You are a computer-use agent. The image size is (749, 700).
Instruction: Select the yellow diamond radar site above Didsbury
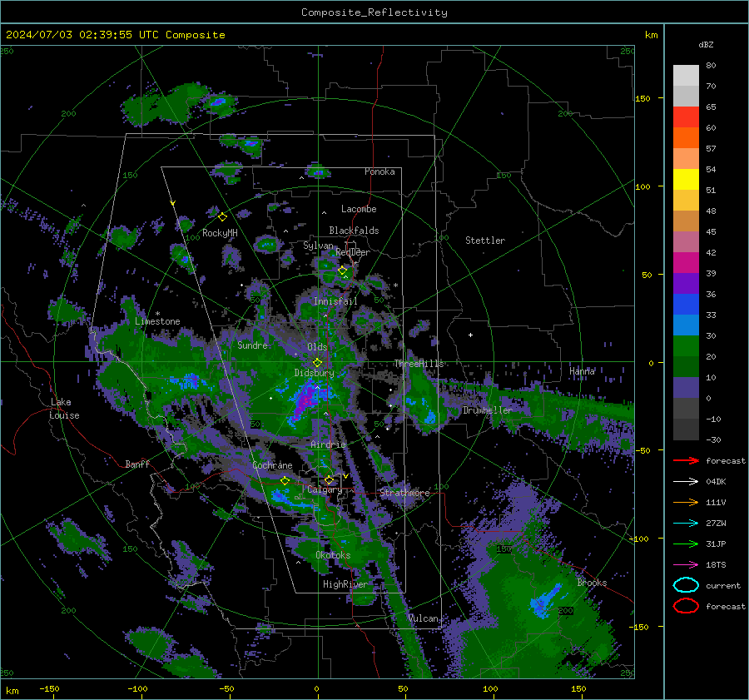point(317,363)
